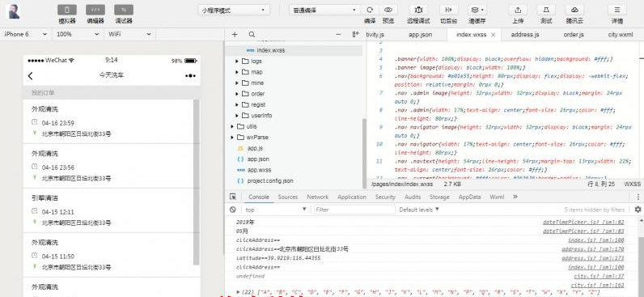Click the 预览 preview eye icon

(388, 10)
